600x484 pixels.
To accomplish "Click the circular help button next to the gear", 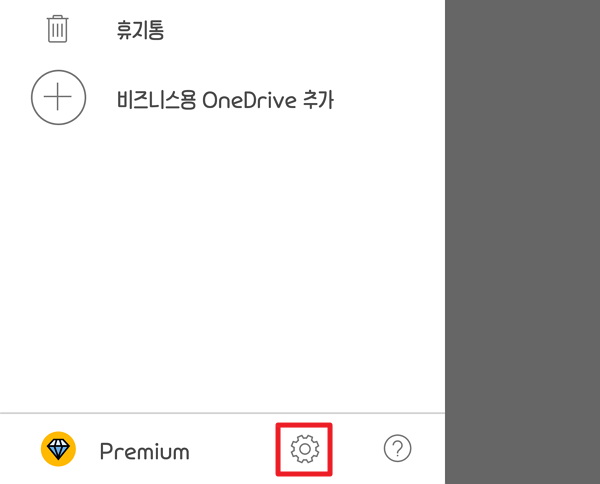I will [398, 448].
